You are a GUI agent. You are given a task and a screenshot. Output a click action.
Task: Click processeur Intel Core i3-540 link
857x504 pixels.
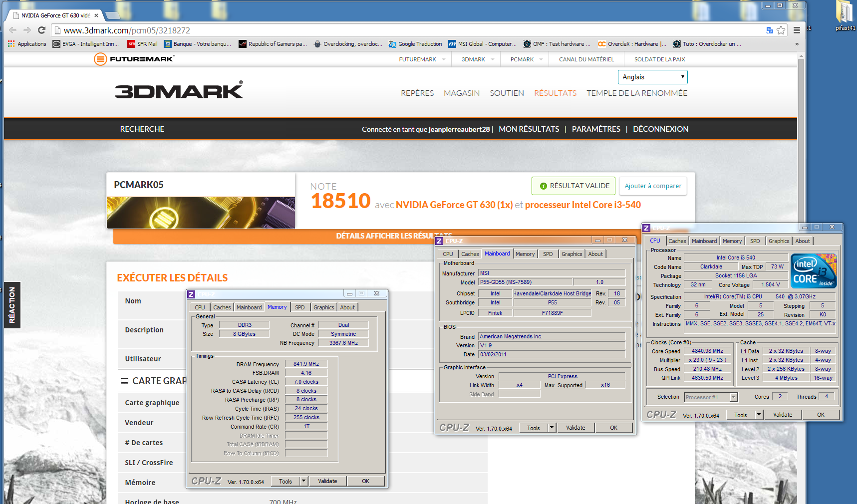pos(583,205)
